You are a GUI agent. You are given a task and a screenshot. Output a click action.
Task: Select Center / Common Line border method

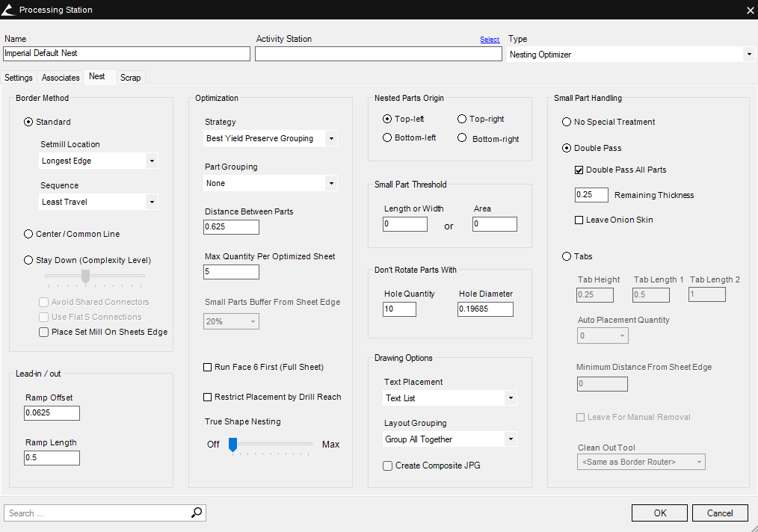point(28,234)
